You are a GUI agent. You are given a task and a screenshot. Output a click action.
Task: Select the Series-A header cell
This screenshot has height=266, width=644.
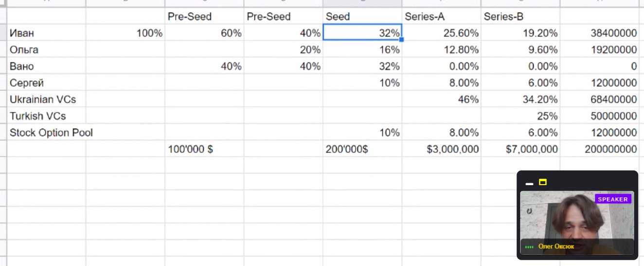[x=441, y=17]
